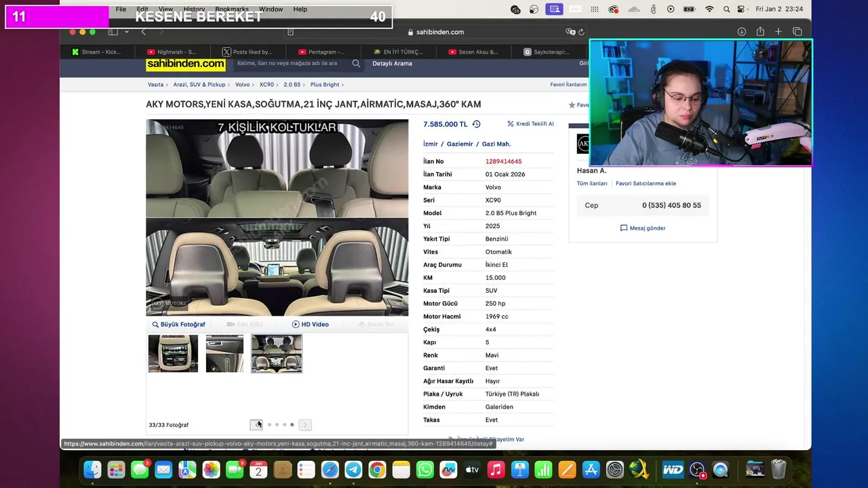Open Favori İlanlarım link
Image resolution: width=868 pixels, height=488 pixels.
click(x=568, y=85)
